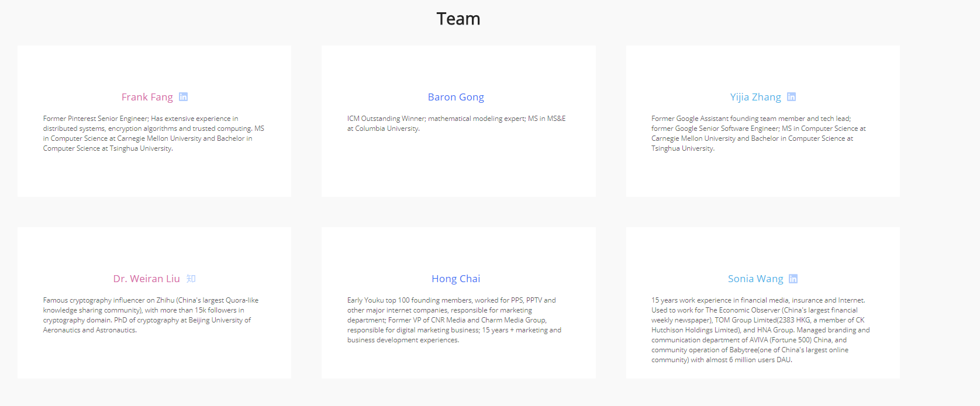Image resolution: width=980 pixels, height=406 pixels.
Task: Click Hong Chai's Youku founding member bio
Action: [x=454, y=320]
